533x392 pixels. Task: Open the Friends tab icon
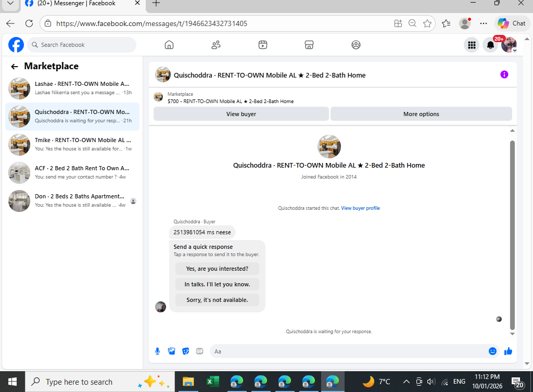216,45
